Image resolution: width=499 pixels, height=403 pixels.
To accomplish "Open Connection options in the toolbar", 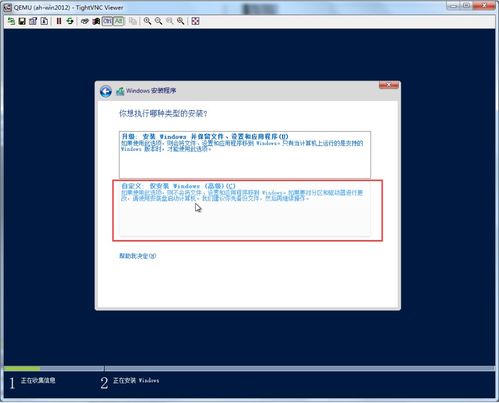I will 33,21.
